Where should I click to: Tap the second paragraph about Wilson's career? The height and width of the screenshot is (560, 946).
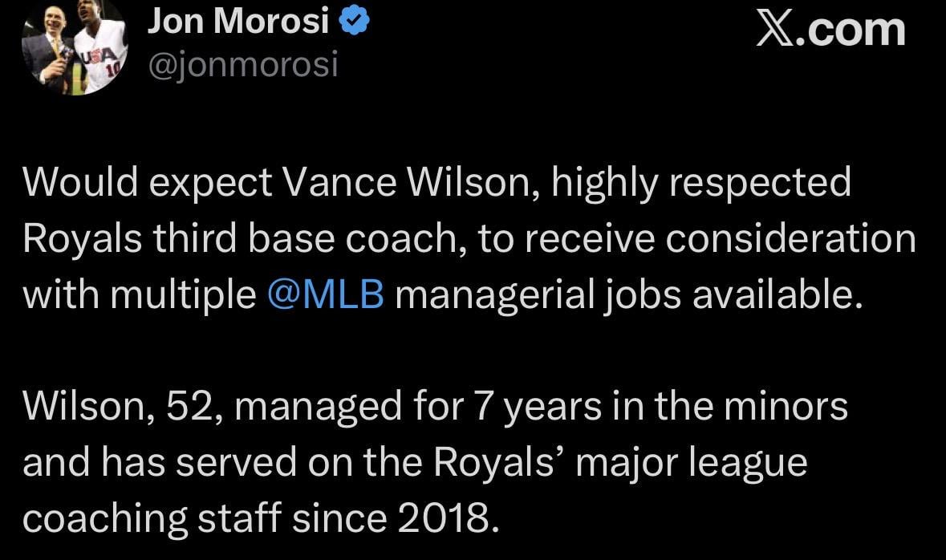tap(401, 461)
